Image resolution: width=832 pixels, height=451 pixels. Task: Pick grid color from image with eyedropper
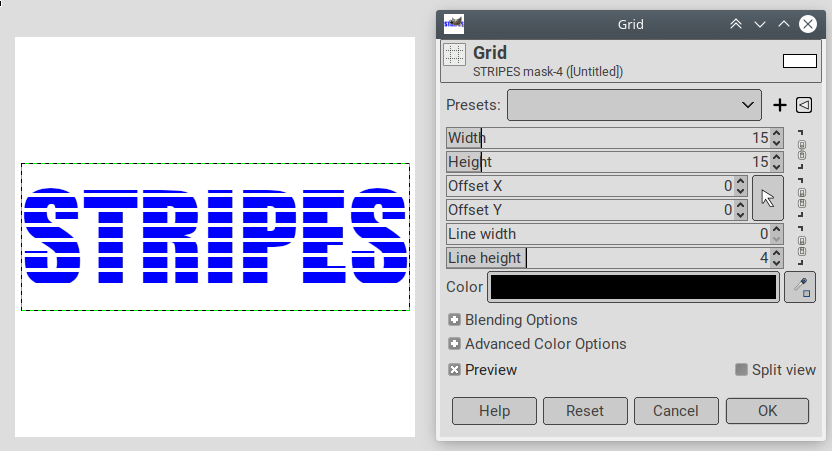[x=800, y=287]
